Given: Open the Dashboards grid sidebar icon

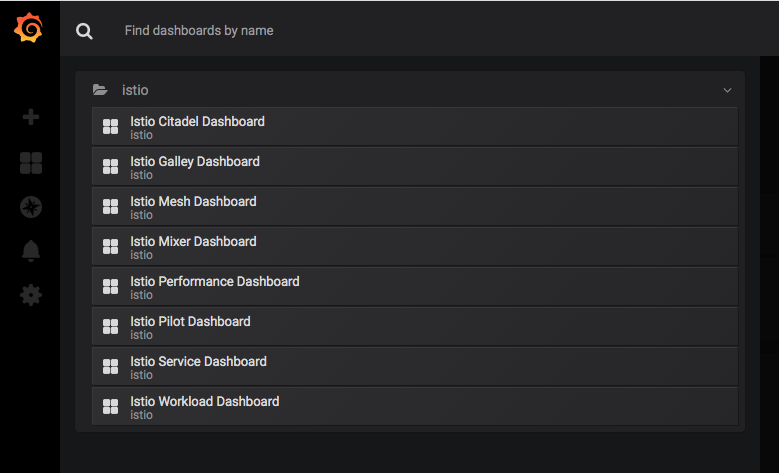Looking at the screenshot, I should coord(30,163).
